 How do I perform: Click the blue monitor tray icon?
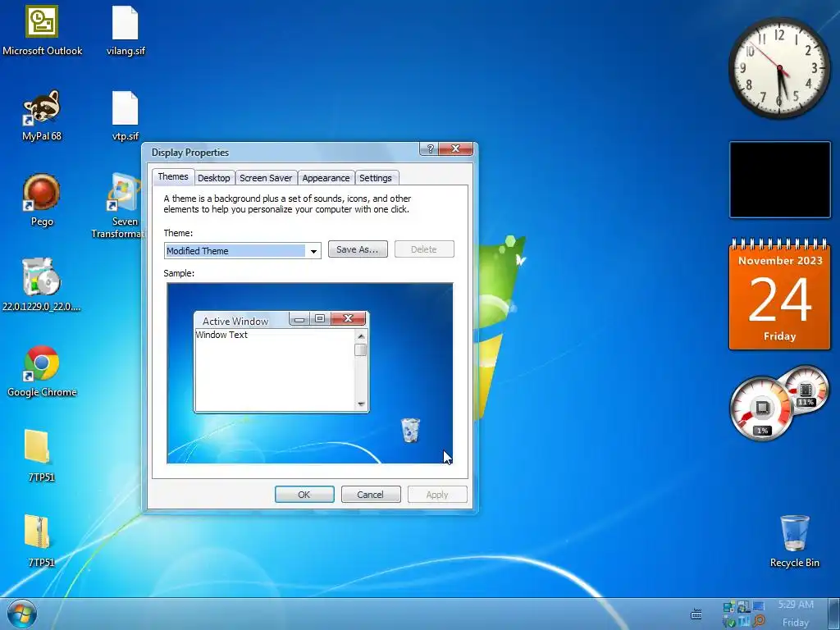point(759,606)
